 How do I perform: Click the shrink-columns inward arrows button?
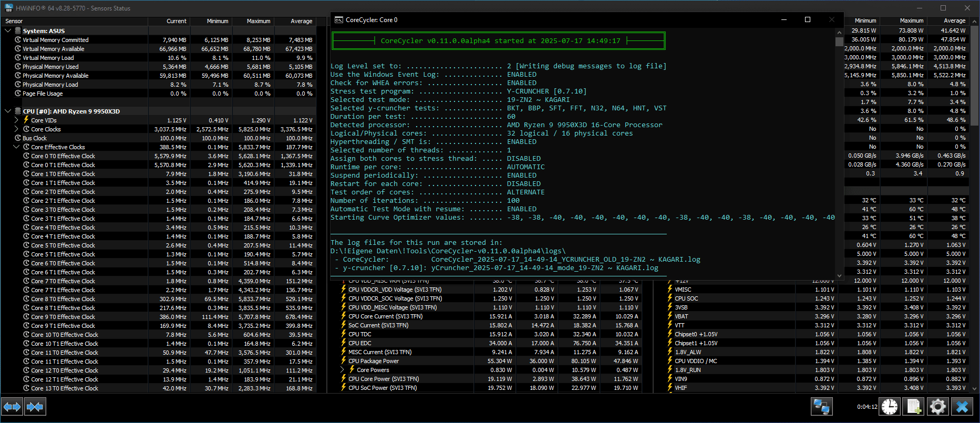35,407
